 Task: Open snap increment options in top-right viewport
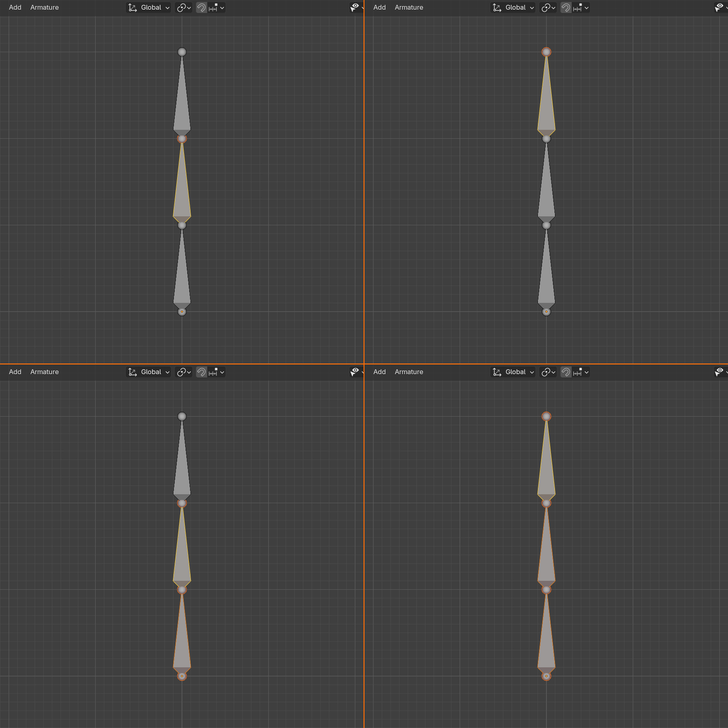pos(581,8)
